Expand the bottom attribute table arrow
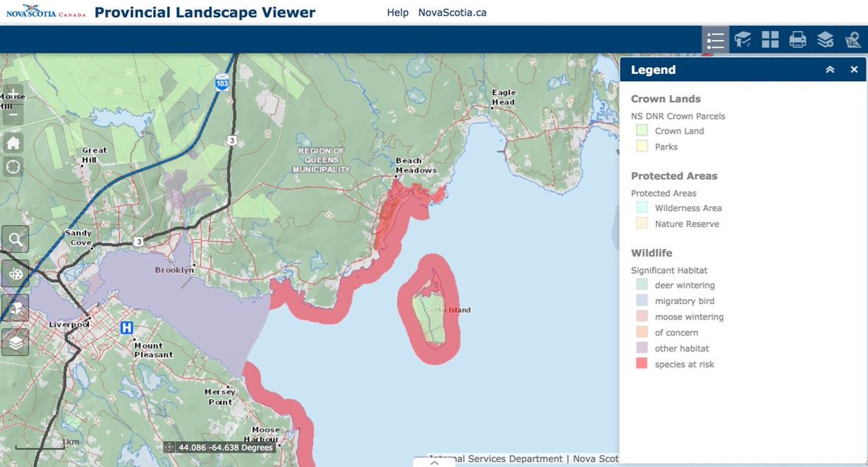This screenshot has height=467, width=868. coord(434,462)
